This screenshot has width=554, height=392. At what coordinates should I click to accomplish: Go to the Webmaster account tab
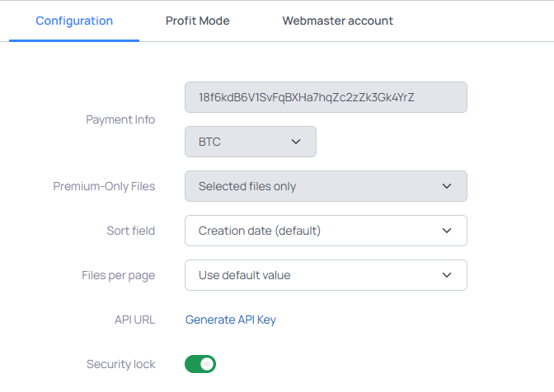[338, 21]
